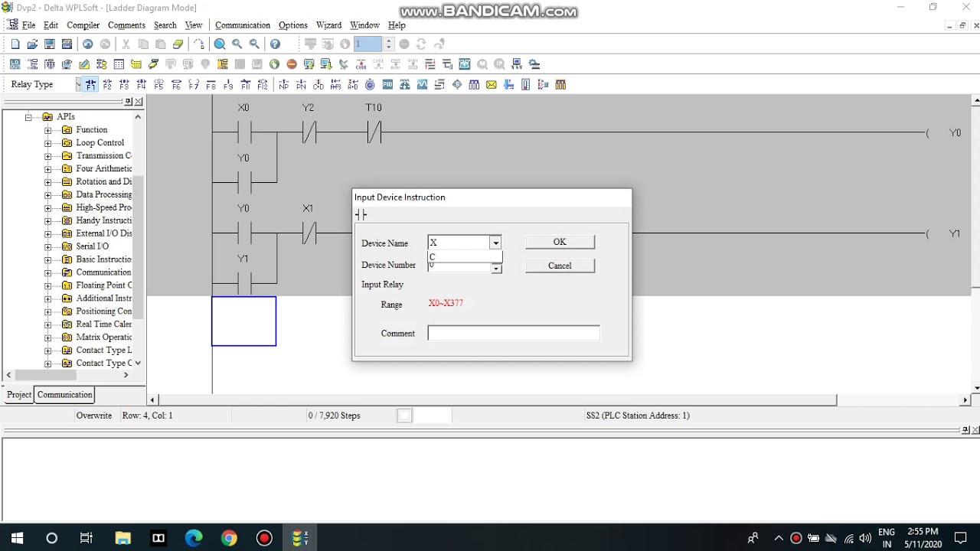980x551 pixels.
Task: Click the Help question mark icon
Action: click(x=275, y=44)
